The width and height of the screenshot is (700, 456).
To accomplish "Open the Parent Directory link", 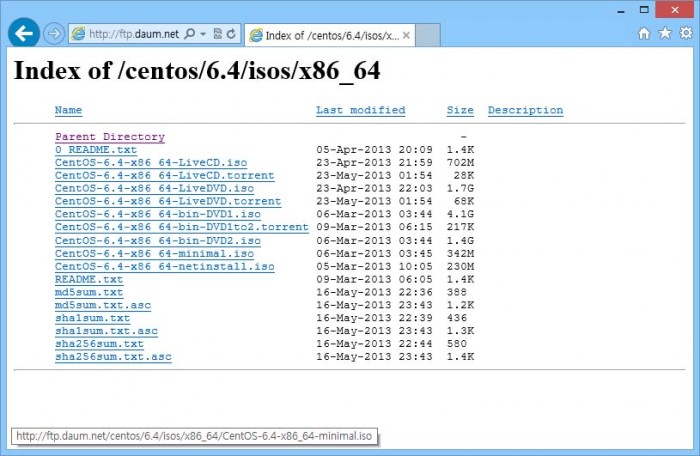I will (x=110, y=137).
